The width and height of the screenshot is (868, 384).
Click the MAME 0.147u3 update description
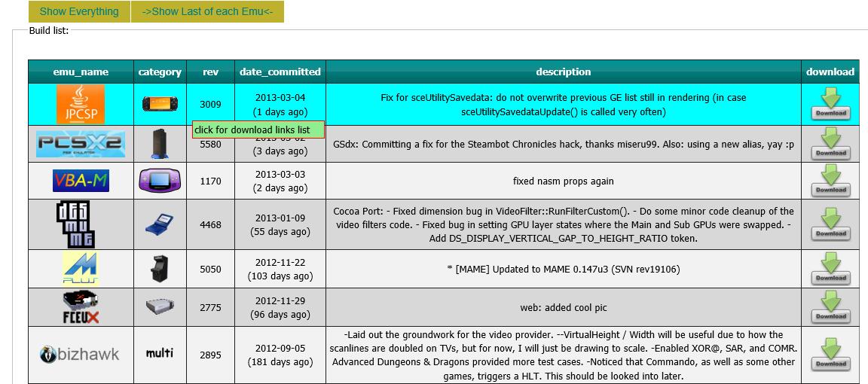(x=564, y=269)
